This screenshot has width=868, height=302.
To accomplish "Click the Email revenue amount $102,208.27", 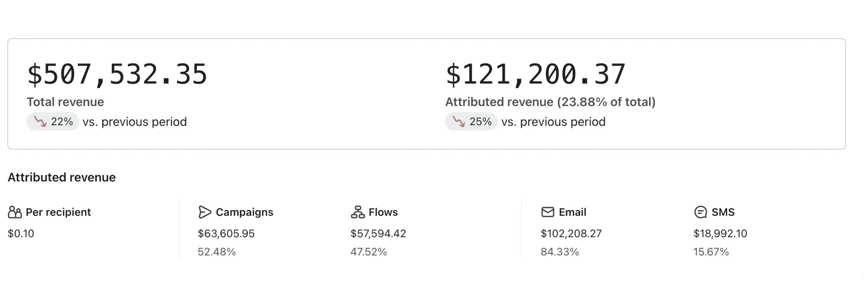I will 571,233.
